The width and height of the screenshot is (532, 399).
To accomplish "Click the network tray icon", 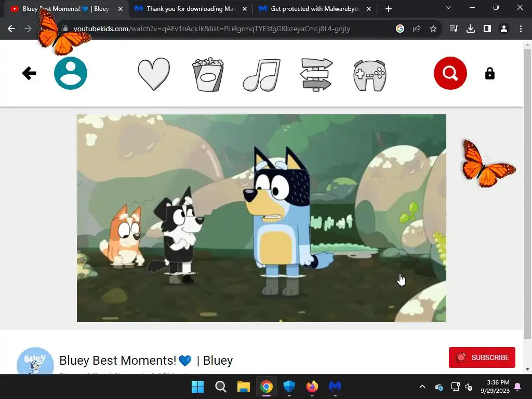I will [x=455, y=387].
